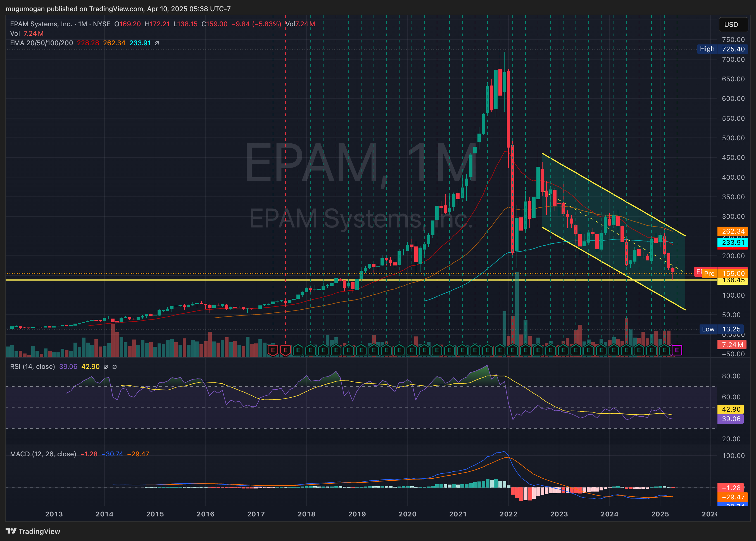
Task: Select the MACD (12, 26, close) title
Action: click(x=43, y=454)
